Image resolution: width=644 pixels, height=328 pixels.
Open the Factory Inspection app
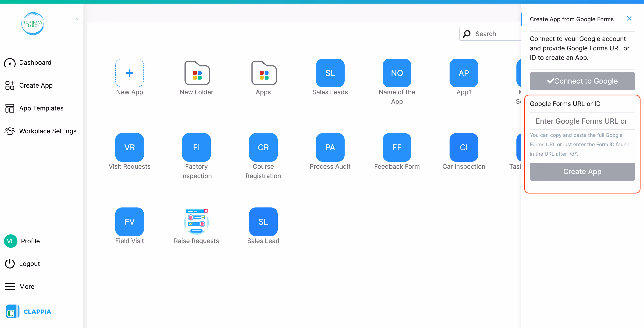tap(196, 147)
